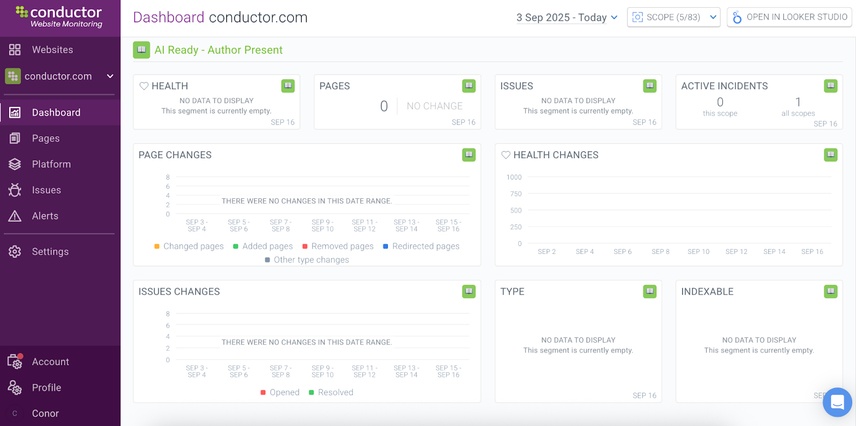Toggle Opened legend item in Issues Changes
The height and width of the screenshot is (426, 856).
click(x=280, y=392)
